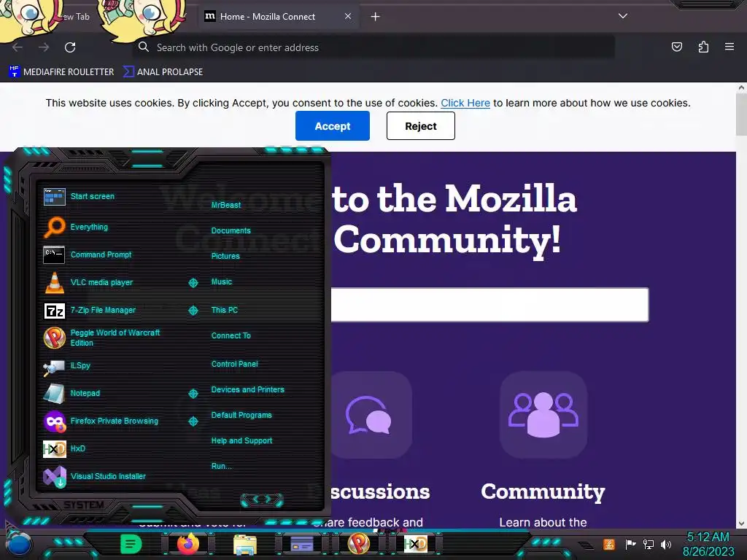The image size is (747, 560).
Task: Click the Peggle icon on taskbar
Action: (x=359, y=544)
